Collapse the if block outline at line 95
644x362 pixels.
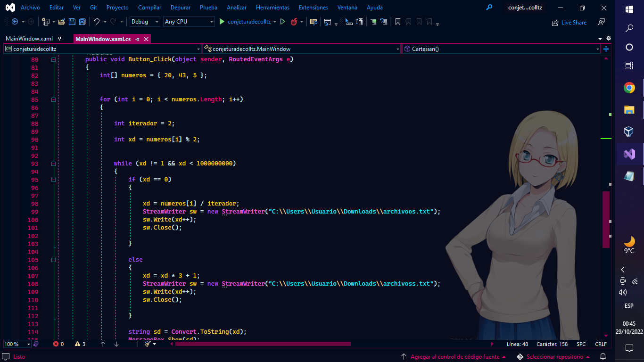pyautogui.click(x=53, y=180)
